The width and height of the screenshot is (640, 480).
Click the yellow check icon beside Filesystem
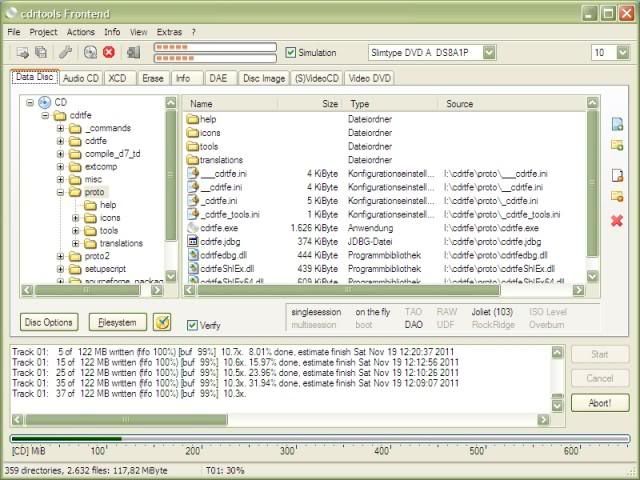tap(162, 322)
